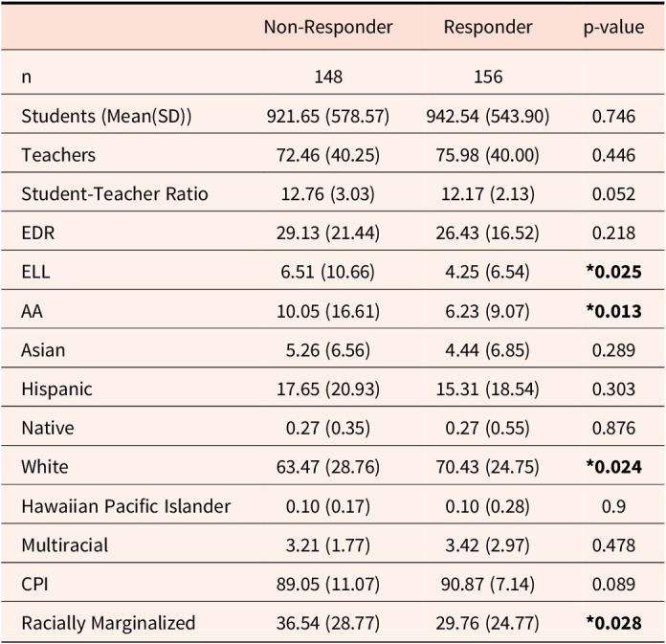Click the Racially Marginalized p-value *0.028
Viewport: 666px width, 644px height.
[x=613, y=623]
